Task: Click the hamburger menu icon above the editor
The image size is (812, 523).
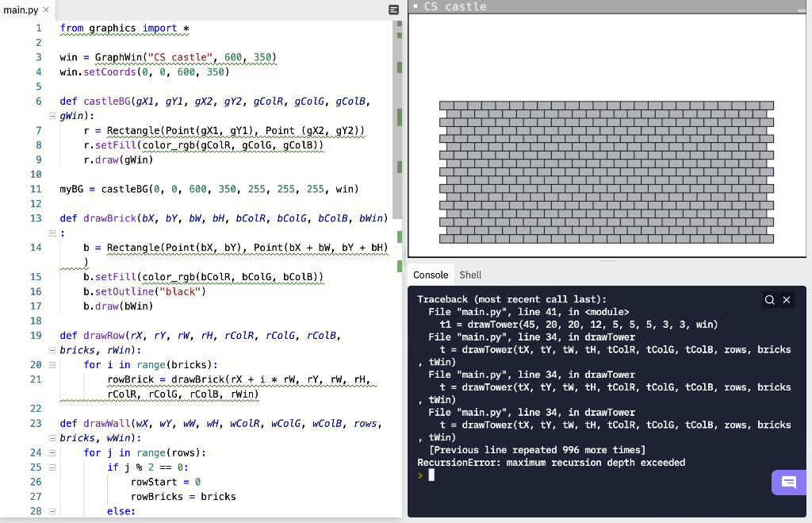Action: point(393,9)
